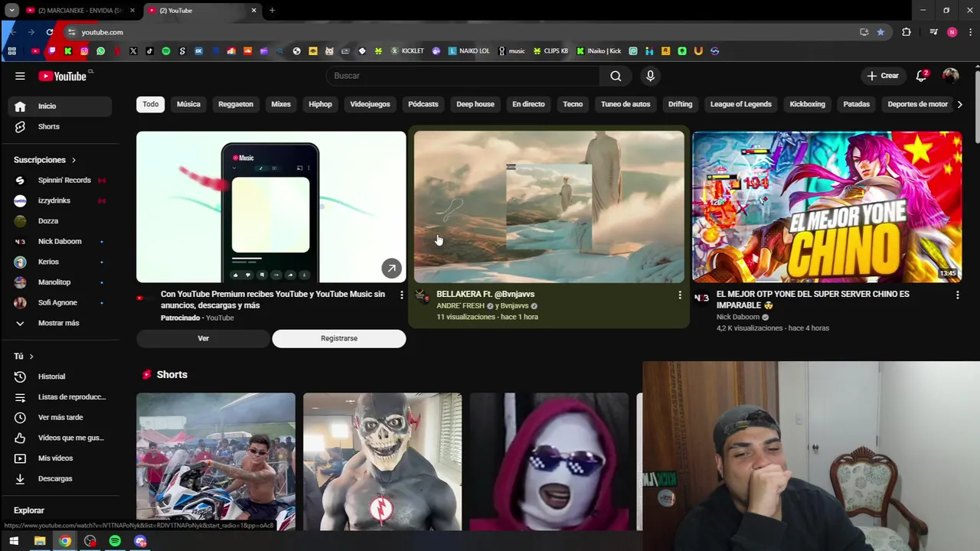This screenshot has width=980, height=551.
Task: Expand the Suscripciones section chevron
Action: tap(73, 160)
